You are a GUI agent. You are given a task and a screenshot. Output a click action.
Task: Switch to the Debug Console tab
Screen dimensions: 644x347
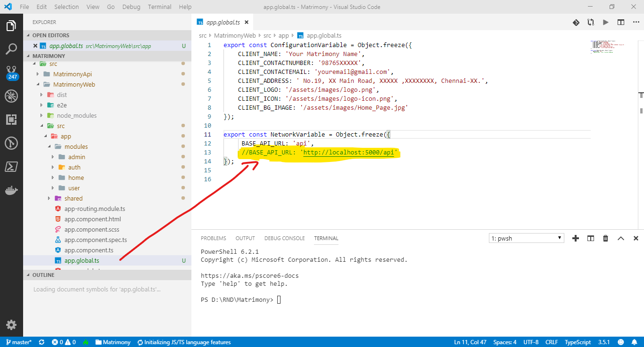point(284,238)
